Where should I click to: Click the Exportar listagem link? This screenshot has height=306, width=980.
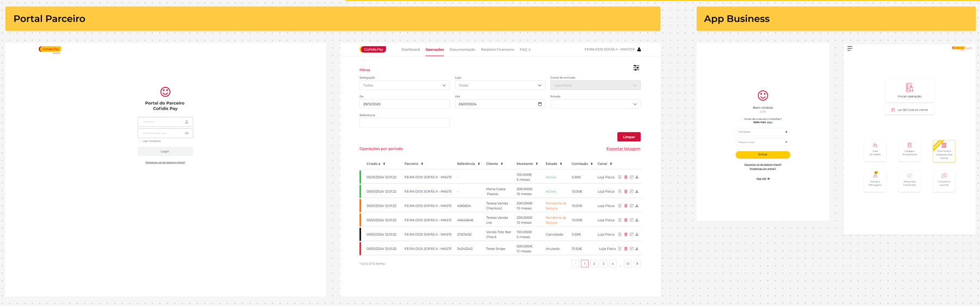coord(623,149)
